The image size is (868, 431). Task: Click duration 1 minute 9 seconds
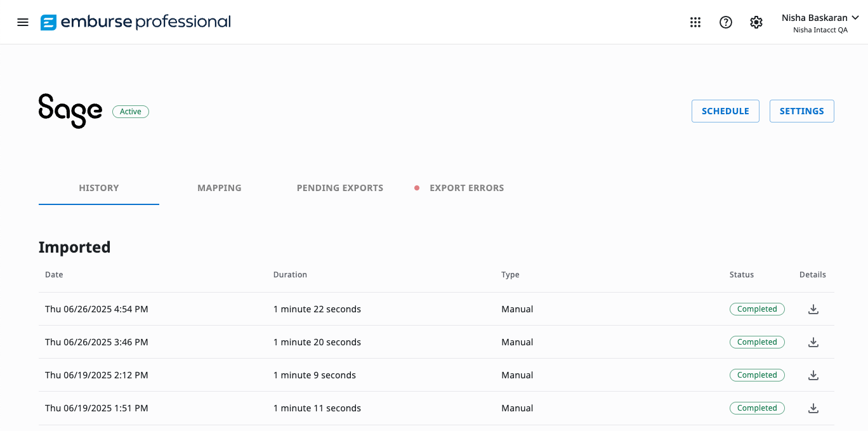315,375
